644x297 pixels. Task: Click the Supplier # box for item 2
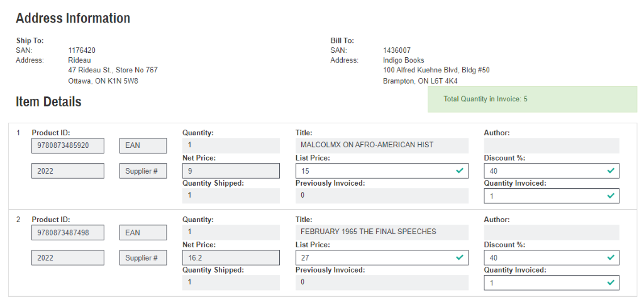point(143,258)
